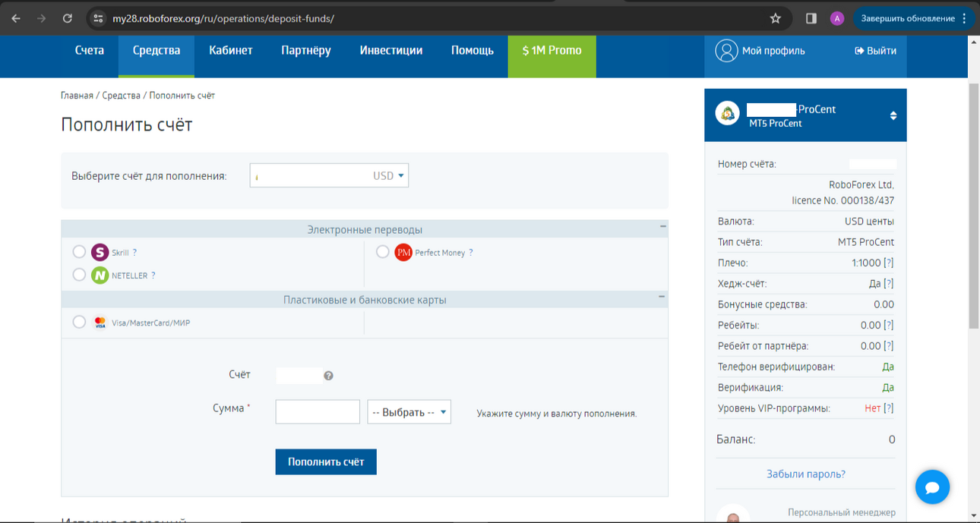
Task: Click the page vertical scrollbar
Action: pos(974,206)
